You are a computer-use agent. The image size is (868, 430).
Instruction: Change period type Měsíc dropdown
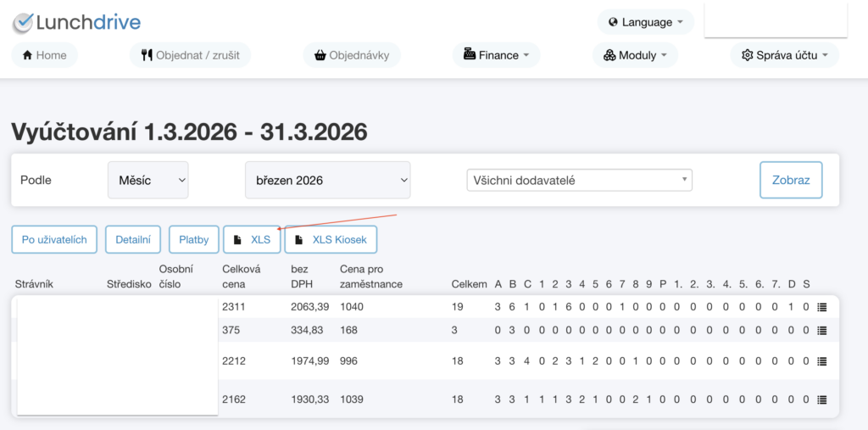pyautogui.click(x=147, y=180)
